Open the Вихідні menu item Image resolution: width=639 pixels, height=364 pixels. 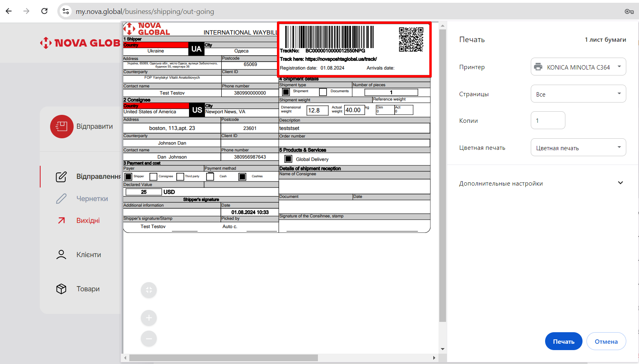(x=88, y=221)
